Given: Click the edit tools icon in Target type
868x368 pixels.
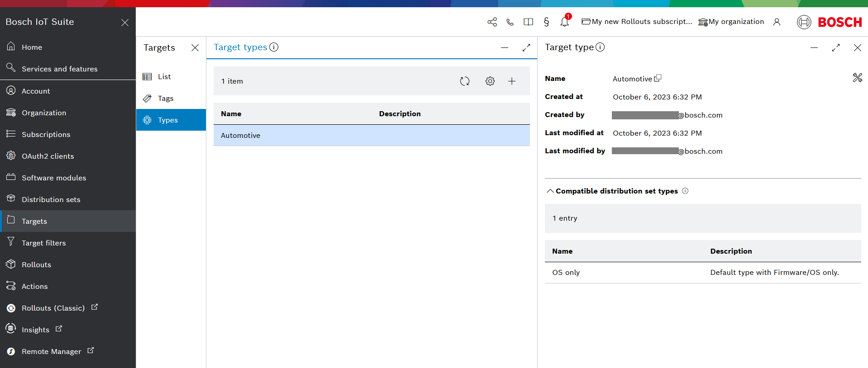Looking at the screenshot, I should coord(857,78).
